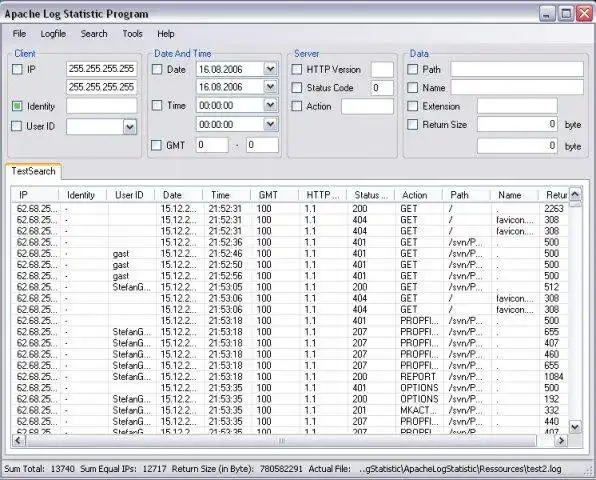Image resolution: width=596 pixels, height=480 pixels.
Task: Click the Status Code input field
Action: point(382,88)
